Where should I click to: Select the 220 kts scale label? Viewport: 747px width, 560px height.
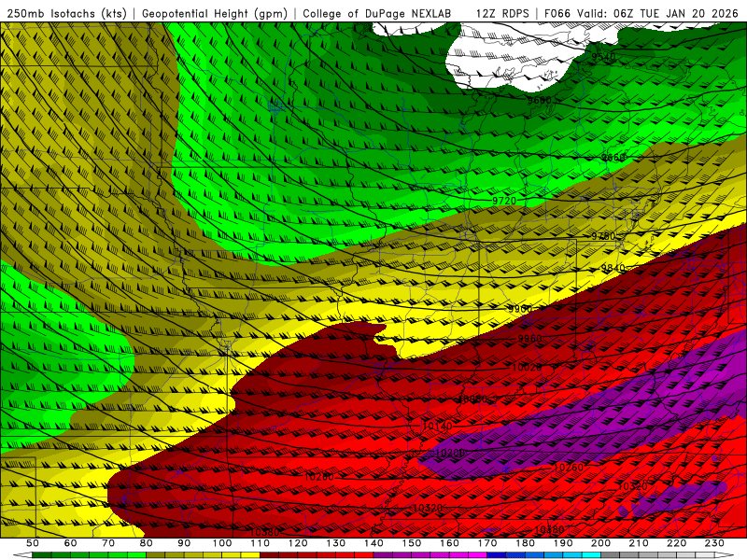pos(677,543)
